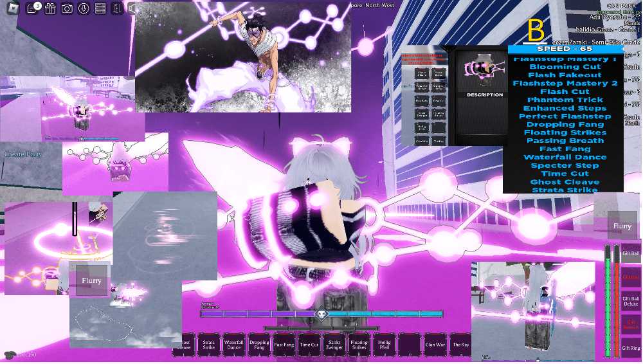This screenshot has height=364, width=643.
Task: Open the Roblox menu icon
Action: click(x=13, y=8)
